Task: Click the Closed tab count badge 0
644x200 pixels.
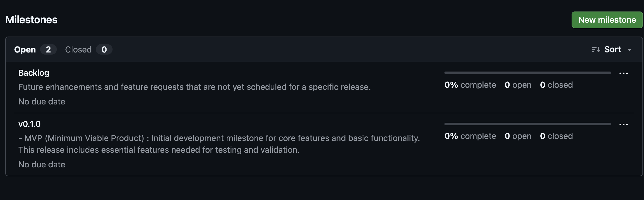Action: [104, 50]
